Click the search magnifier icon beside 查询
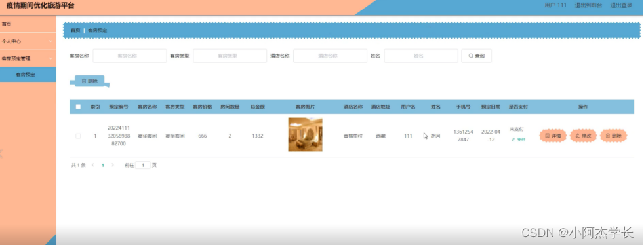The width and height of the screenshot is (644, 245). (x=471, y=56)
